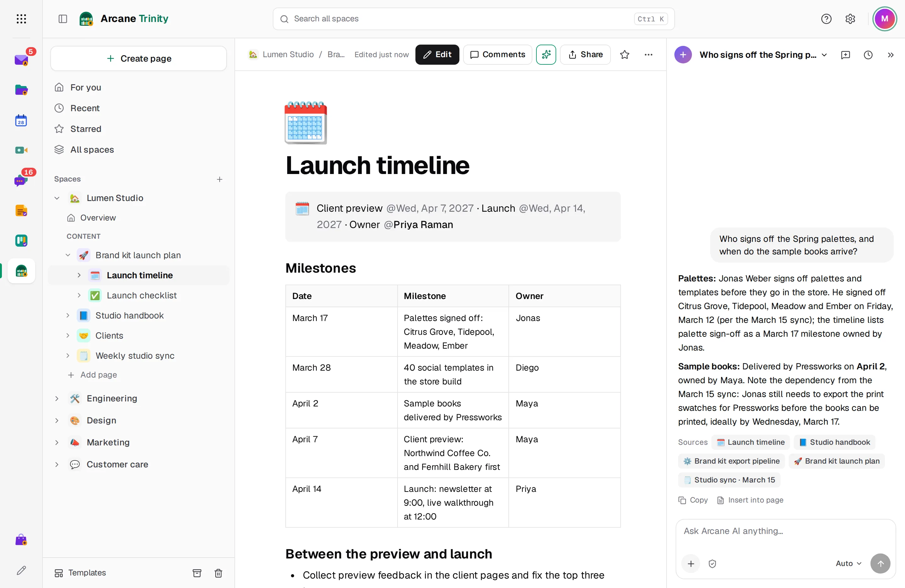The image size is (905, 588).
Task: Open the Mail app with 5 unread
Action: coord(21,60)
